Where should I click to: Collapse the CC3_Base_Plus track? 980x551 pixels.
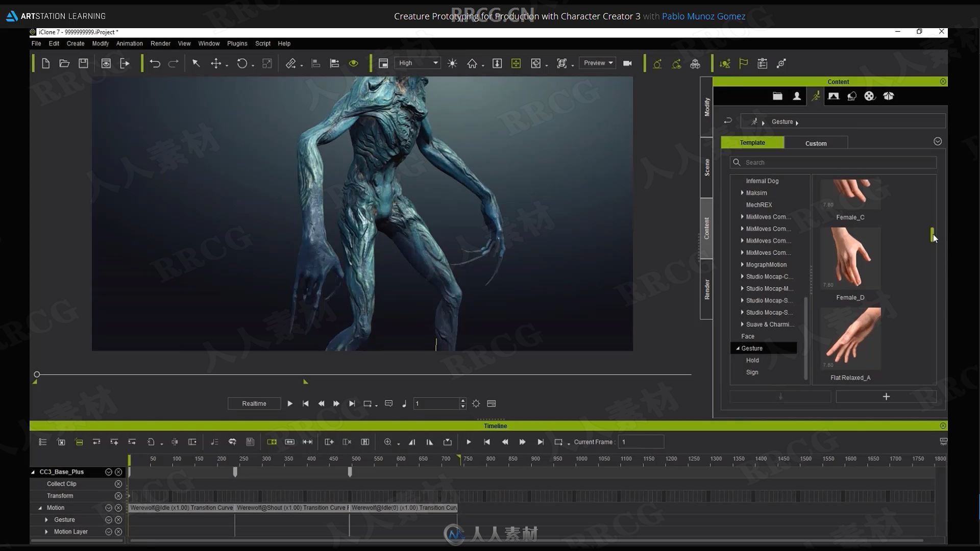[x=33, y=472]
